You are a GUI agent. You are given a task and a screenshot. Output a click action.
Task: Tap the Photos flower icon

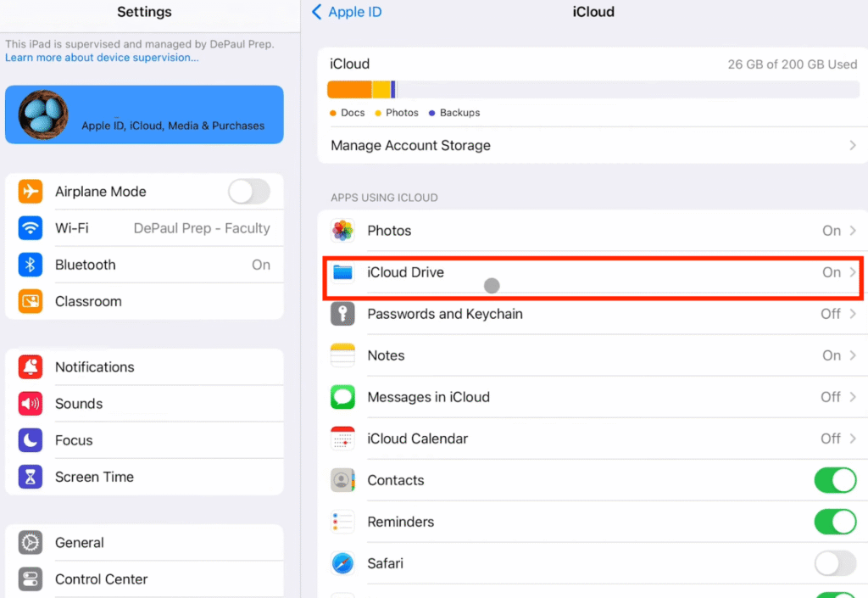pyautogui.click(x=342, y=231)
